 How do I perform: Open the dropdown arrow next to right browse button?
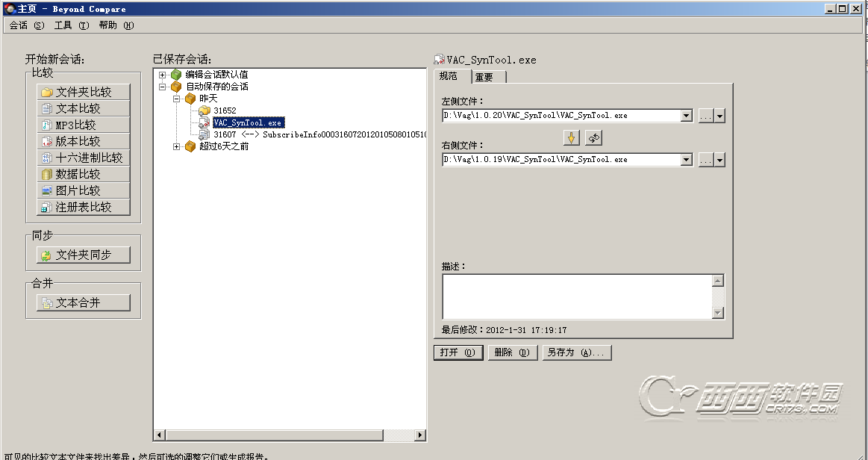[719, 159]
